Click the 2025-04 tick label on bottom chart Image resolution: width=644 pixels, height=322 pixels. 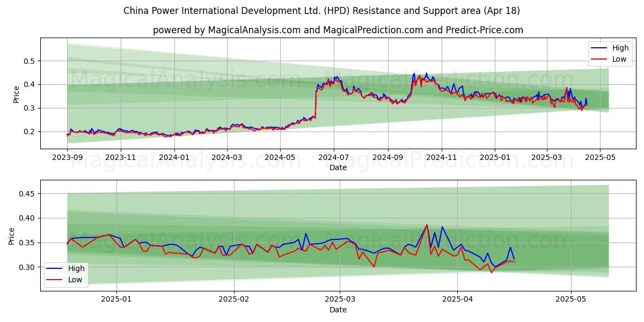click(458, 299)
